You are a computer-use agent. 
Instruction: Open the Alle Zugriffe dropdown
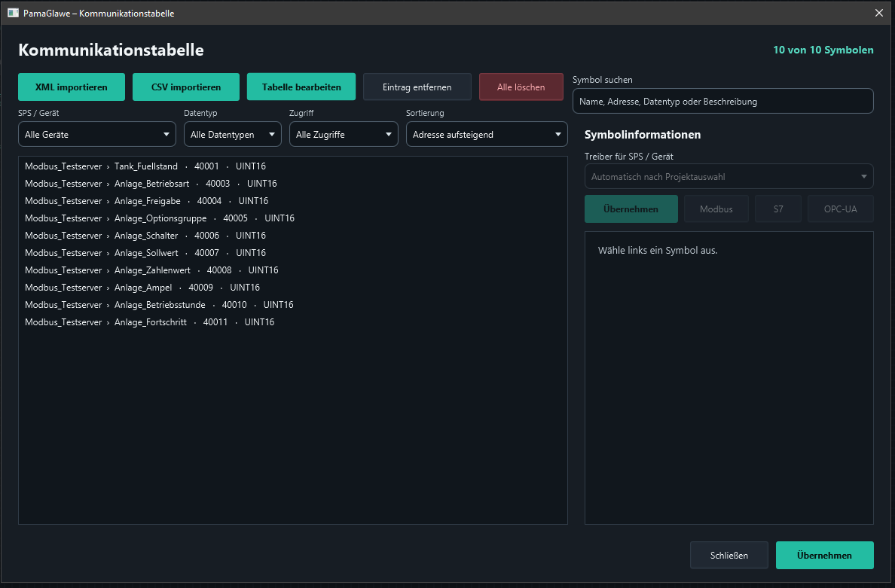[x=344, y=134]
